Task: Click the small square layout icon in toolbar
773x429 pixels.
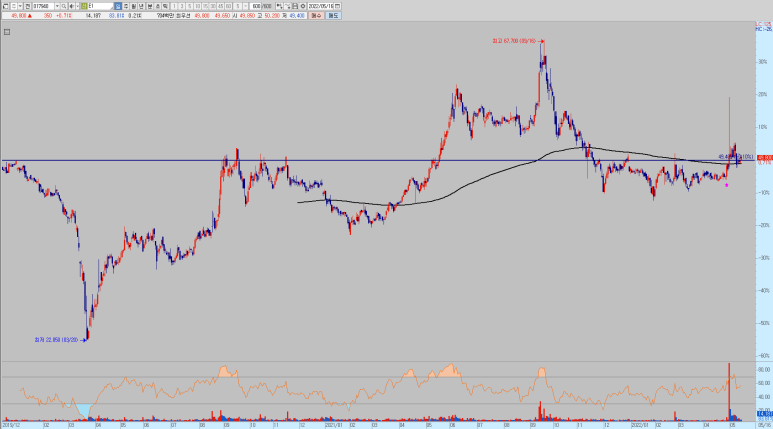Action: 13,6
